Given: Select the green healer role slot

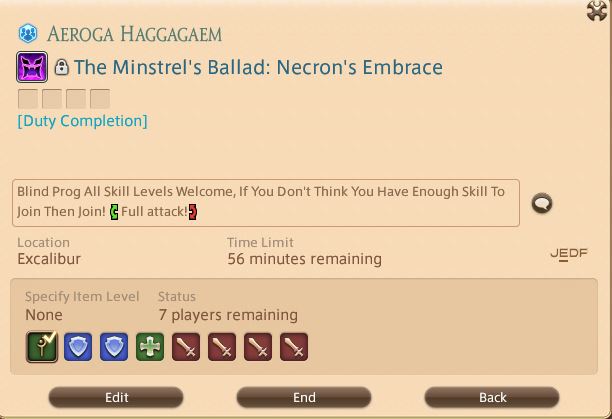Looking at the screenshot, I should [x=150, y=347].
